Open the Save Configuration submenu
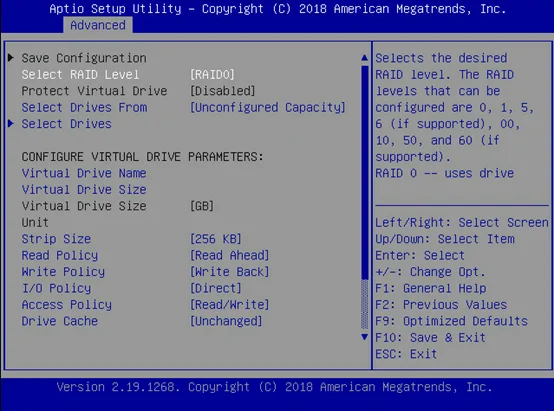 84,58
